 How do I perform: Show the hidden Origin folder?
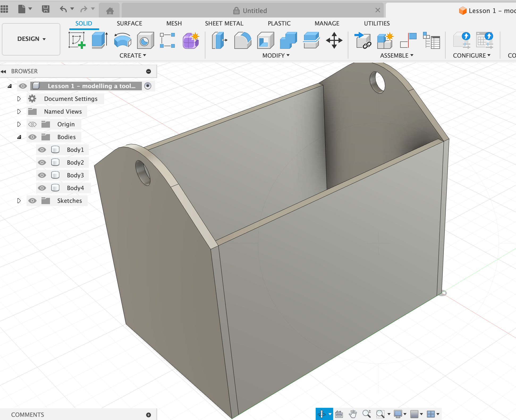[x=32, y=124]
